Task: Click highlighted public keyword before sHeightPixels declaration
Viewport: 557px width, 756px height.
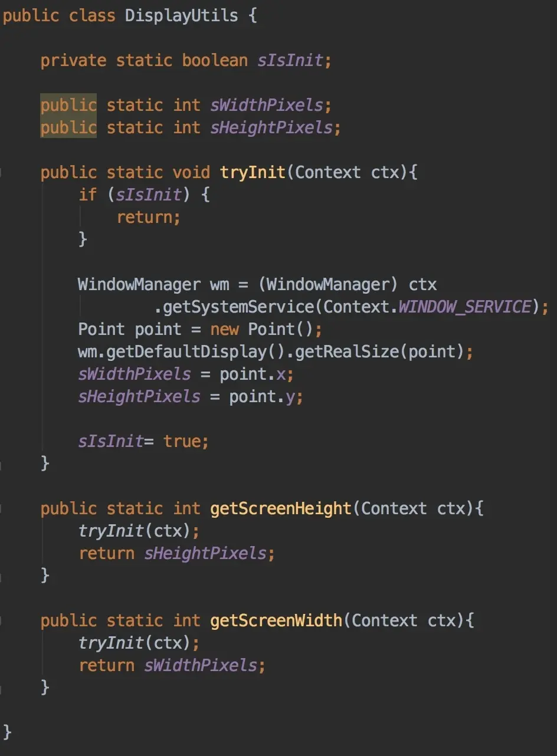Action: point(68,127)
